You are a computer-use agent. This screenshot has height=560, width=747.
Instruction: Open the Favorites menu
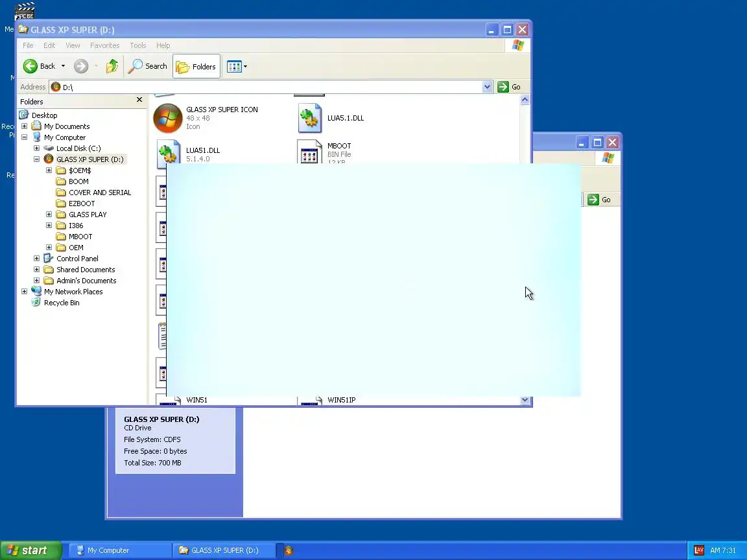pos(105,45)
